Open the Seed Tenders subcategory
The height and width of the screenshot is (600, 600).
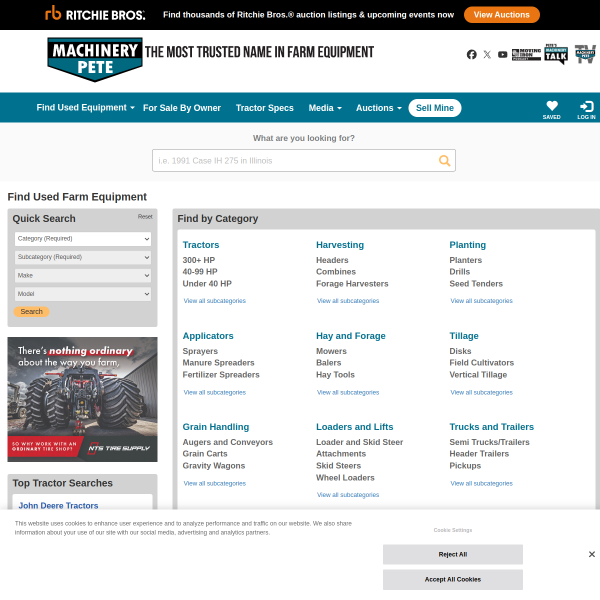click(x=476, y=284)
